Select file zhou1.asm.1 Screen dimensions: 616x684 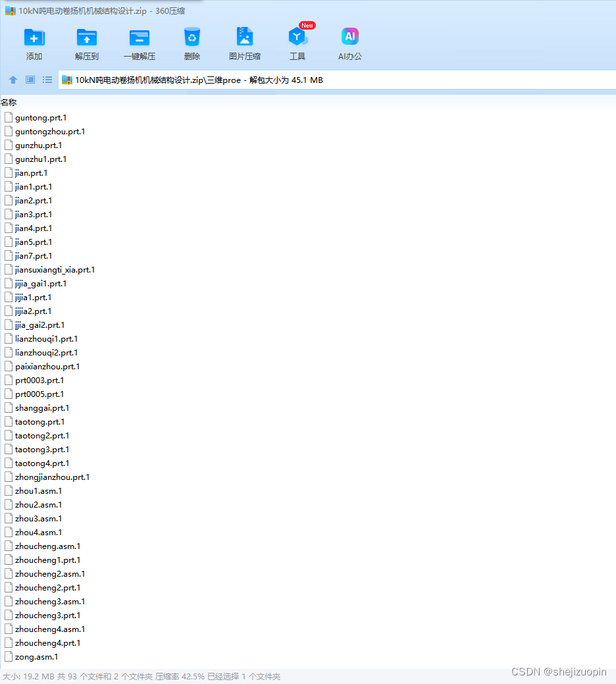[34, 491]
